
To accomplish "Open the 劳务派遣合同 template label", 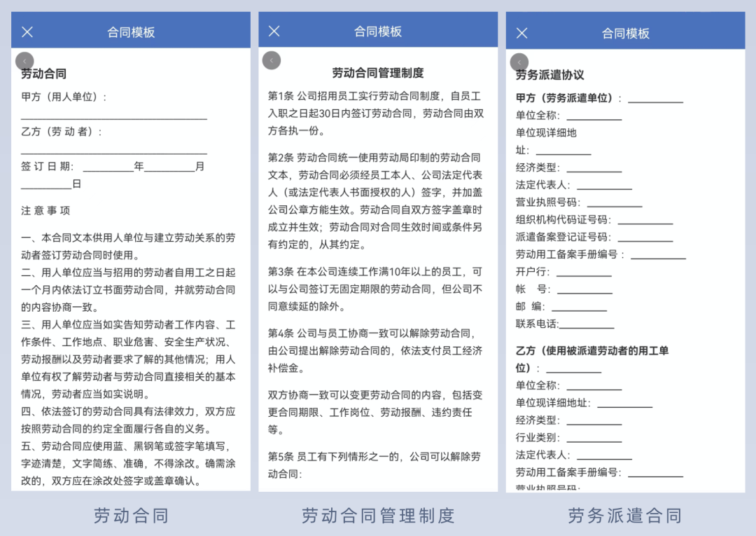I will click(624, 516).
